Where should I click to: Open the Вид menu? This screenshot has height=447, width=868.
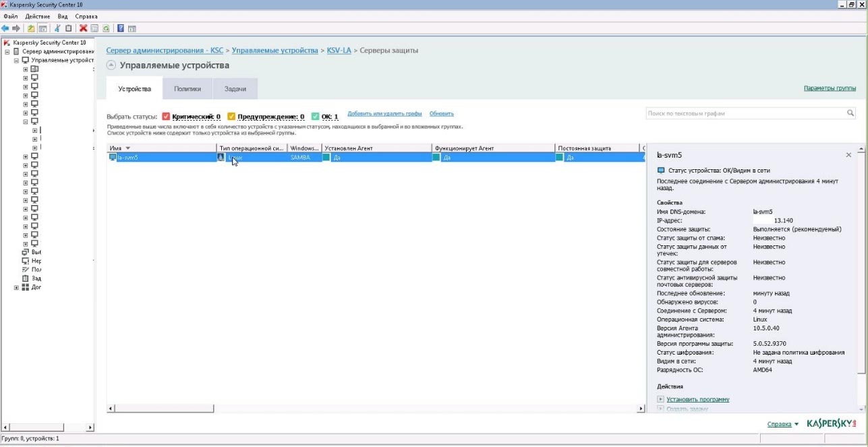click(63, 16)
